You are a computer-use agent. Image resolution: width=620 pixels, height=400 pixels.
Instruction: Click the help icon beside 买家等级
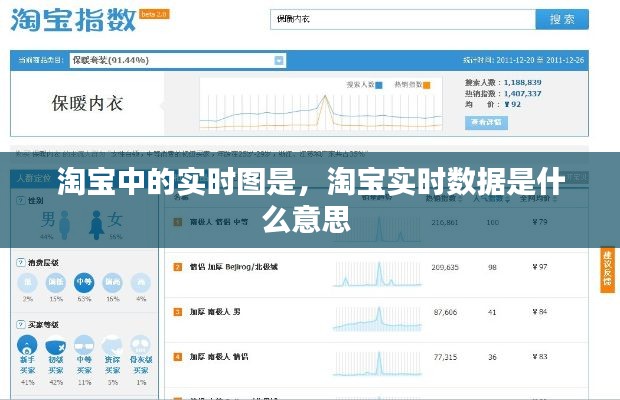pos(20,325)
